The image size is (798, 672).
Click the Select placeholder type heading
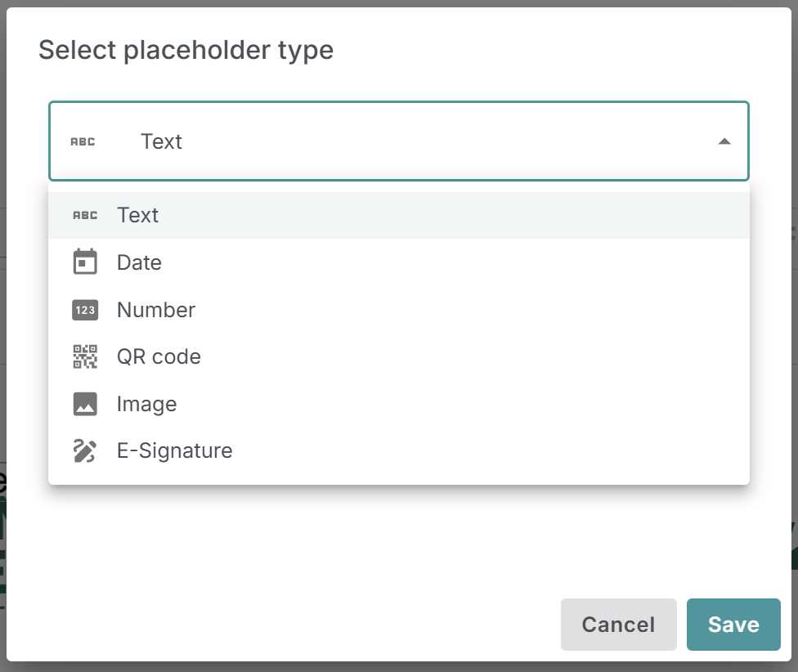186,50
